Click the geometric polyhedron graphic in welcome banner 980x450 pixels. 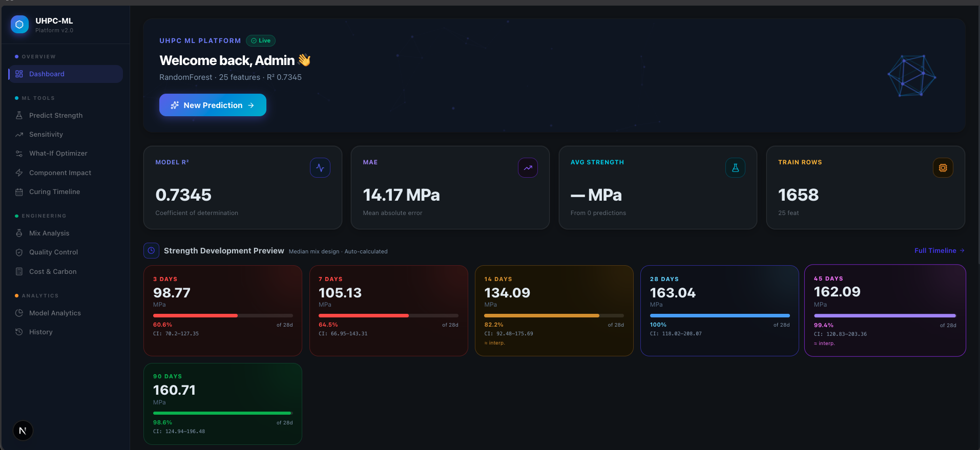[x=911, y=76]
